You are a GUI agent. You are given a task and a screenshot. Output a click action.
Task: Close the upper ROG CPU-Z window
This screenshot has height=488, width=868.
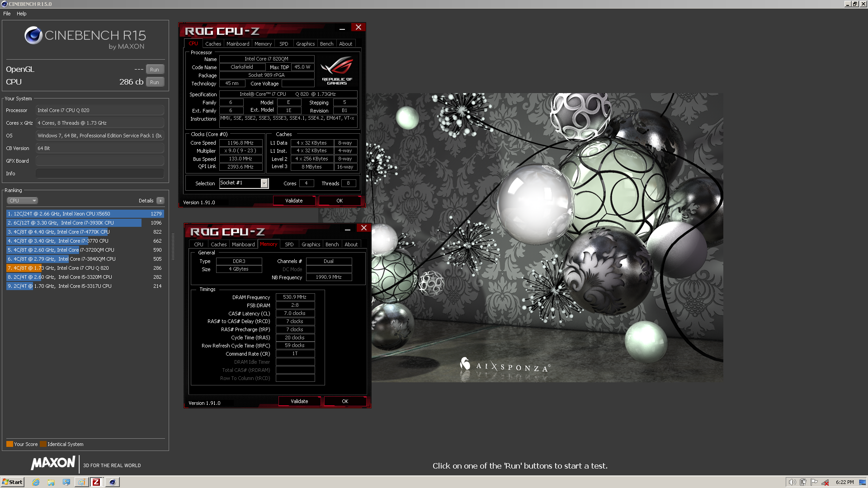click(359, 28)
